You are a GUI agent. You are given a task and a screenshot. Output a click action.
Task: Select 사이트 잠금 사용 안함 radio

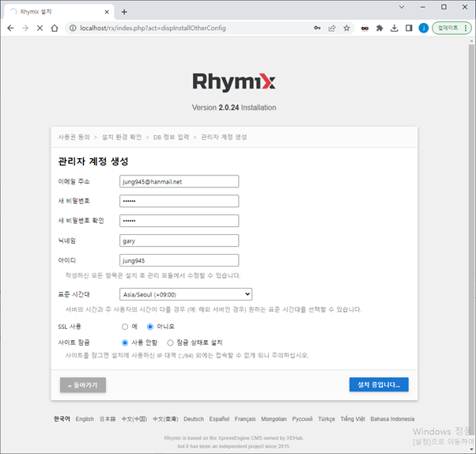click(x=125, y=342)
